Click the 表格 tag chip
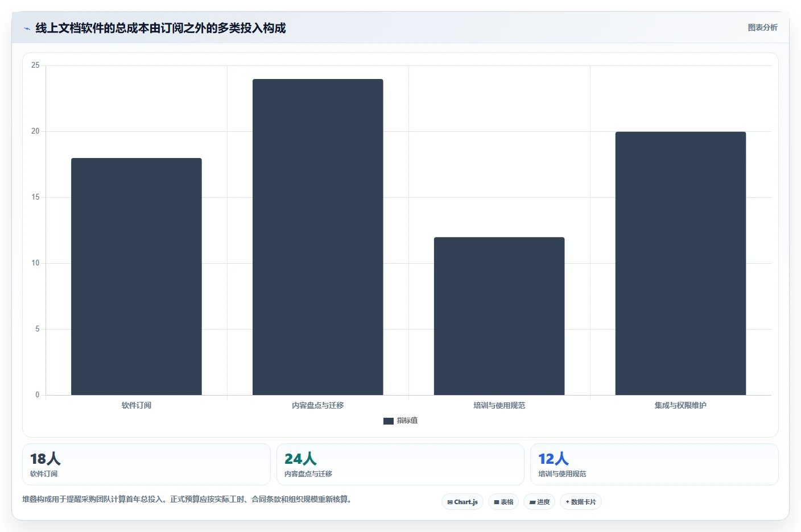801x532 pixels. click(503, 502)
